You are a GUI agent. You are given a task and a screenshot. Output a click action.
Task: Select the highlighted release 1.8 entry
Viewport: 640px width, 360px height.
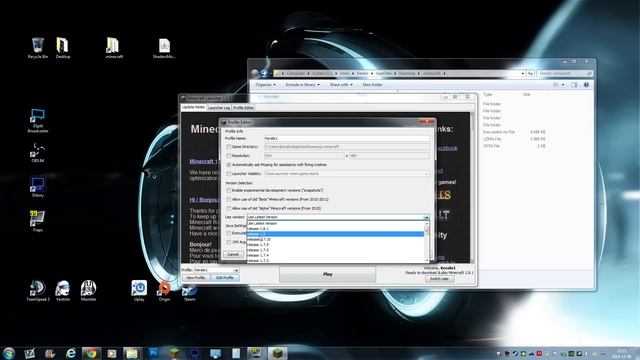336,234
